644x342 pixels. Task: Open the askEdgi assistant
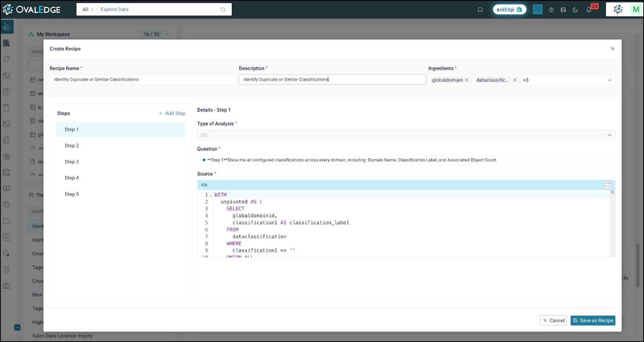click(x=509, y=10)
